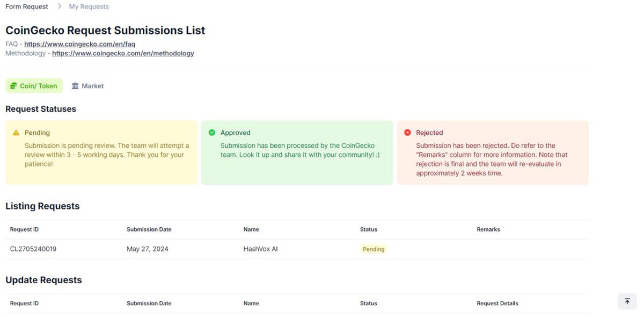This screenshot has height=317, width=644.
Task: Open the CoinGecko methodology link
Action: [123, 53]
